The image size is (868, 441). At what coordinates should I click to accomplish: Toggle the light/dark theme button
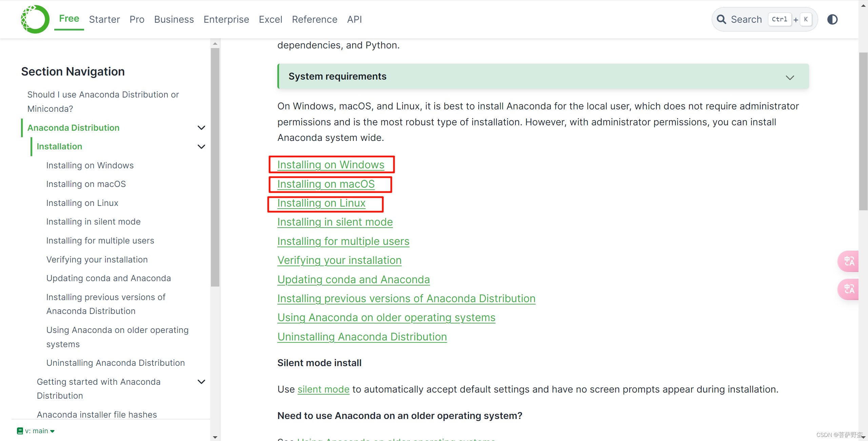832,19
